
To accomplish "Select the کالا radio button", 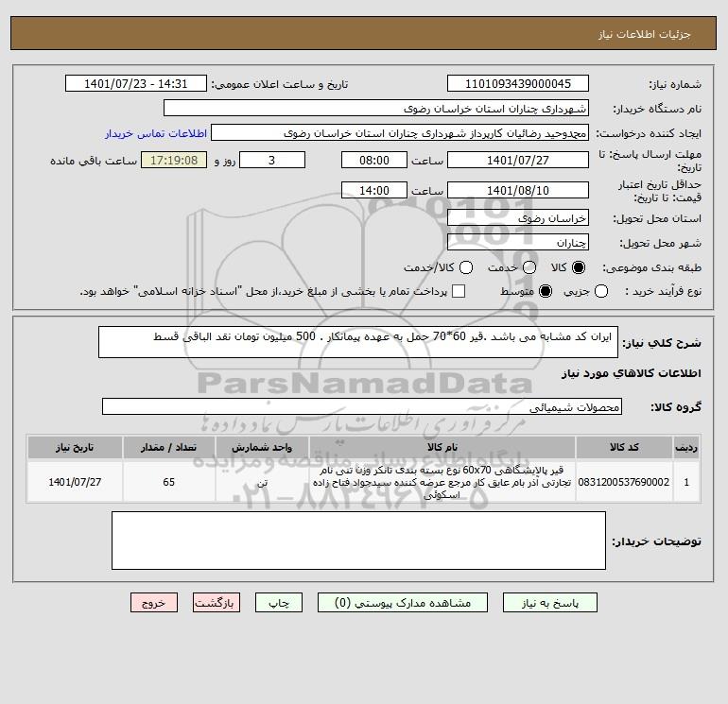I will 579,267.
